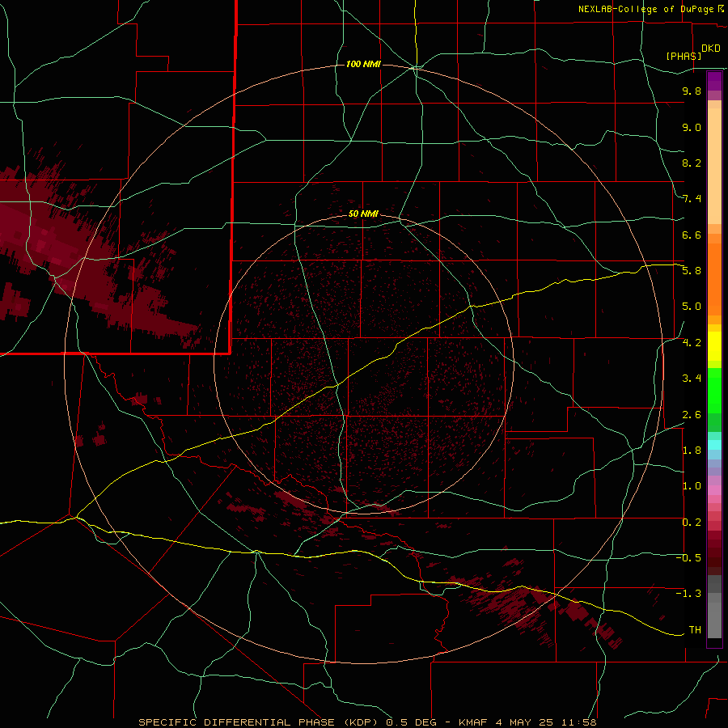Click the DKD label above the scale
The width and height of the screenshot is (728, 728).
point(711,49)
